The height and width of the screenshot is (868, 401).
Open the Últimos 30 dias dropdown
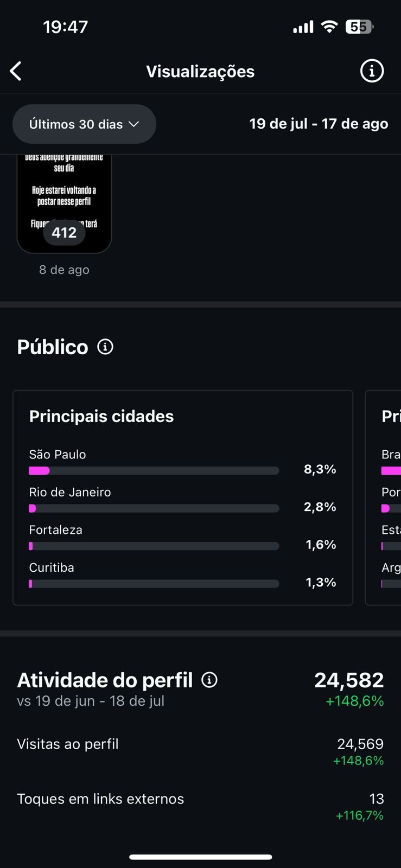pos(84,124)
